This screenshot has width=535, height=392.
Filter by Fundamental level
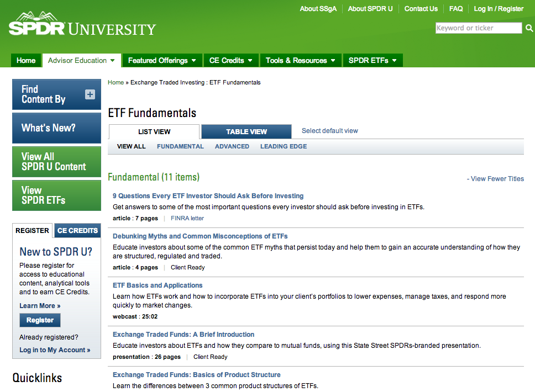click(180, 146)
